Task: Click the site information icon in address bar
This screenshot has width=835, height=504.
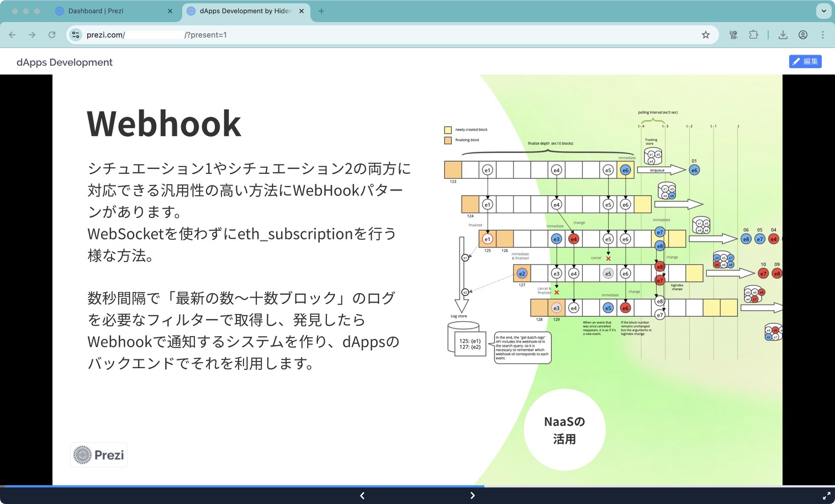Action: pos(75,34)
